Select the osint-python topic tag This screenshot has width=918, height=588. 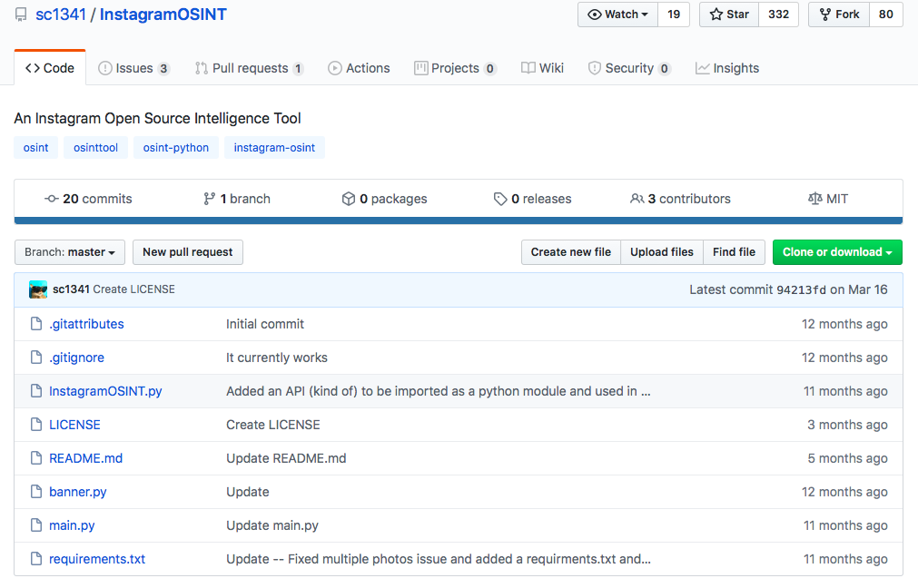click(x=175, y=147)
